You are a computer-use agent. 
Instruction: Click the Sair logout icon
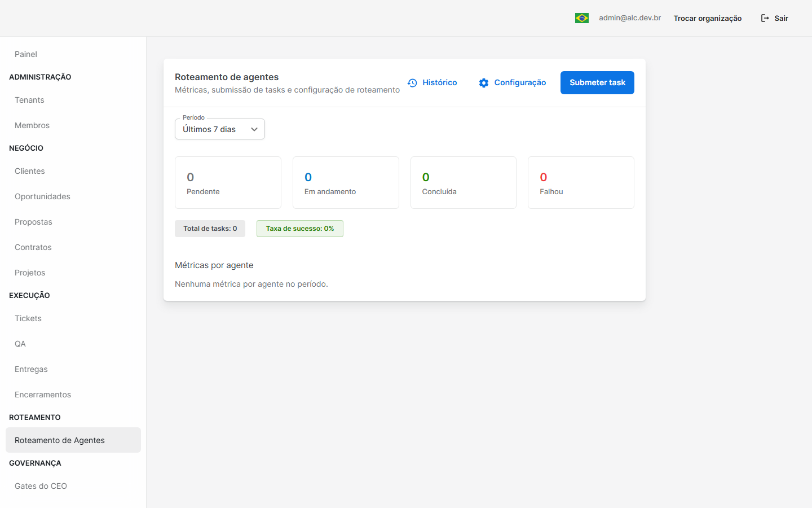pos(765,18)
